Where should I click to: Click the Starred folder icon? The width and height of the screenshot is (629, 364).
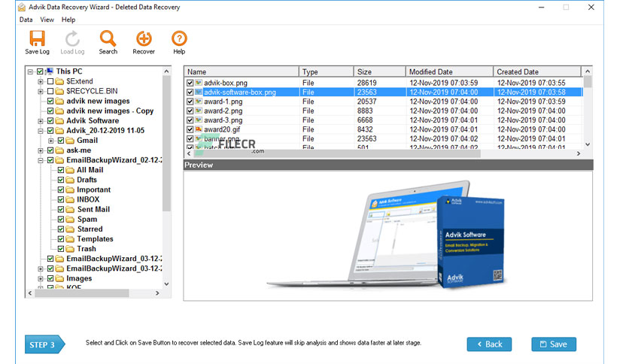click(x=70, y=229)
